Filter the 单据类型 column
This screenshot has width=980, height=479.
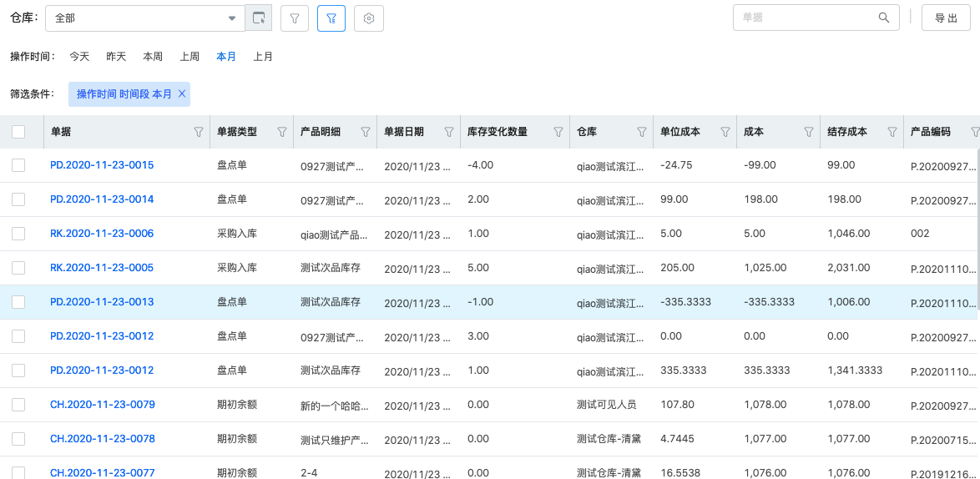[282, 132]
